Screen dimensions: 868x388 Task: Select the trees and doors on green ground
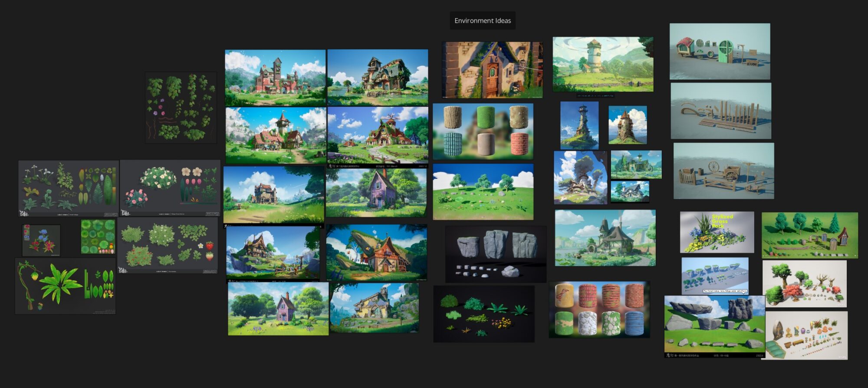tap(810, 235)
